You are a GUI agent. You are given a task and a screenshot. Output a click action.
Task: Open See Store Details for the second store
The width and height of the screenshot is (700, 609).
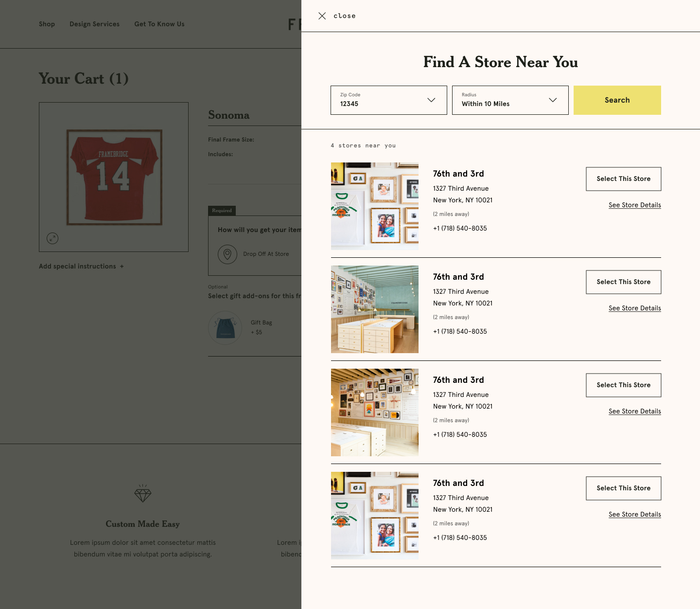point(634,308)
